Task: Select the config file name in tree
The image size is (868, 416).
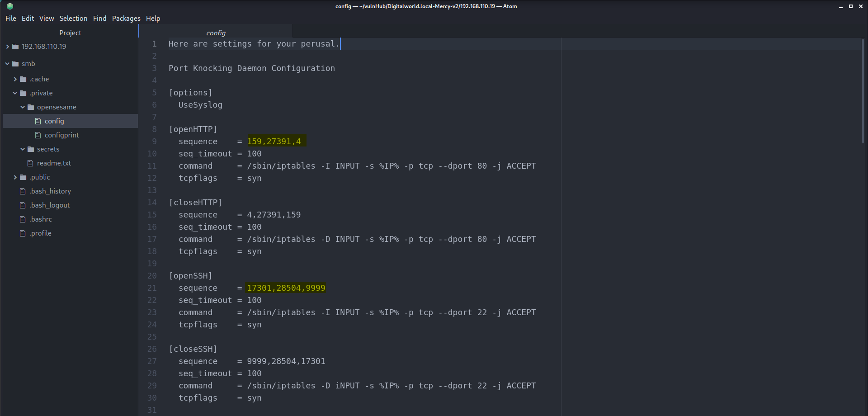Action: coord(54,121)
